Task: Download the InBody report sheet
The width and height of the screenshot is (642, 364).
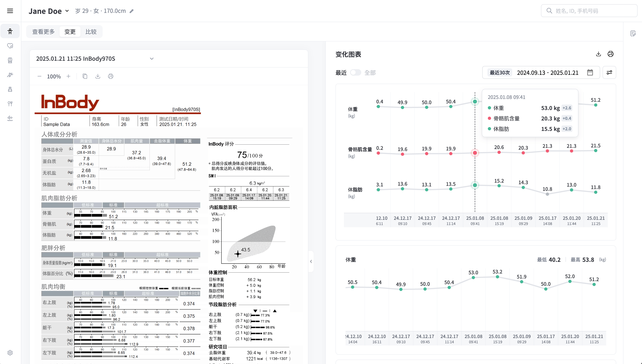Action: (98, 76)
